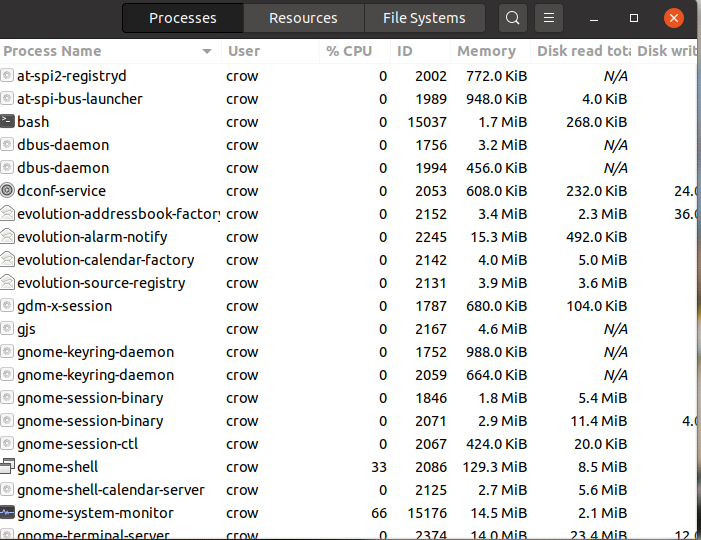Select the dconf-service process name
The image size is (701, 540).
click(61, 191)
